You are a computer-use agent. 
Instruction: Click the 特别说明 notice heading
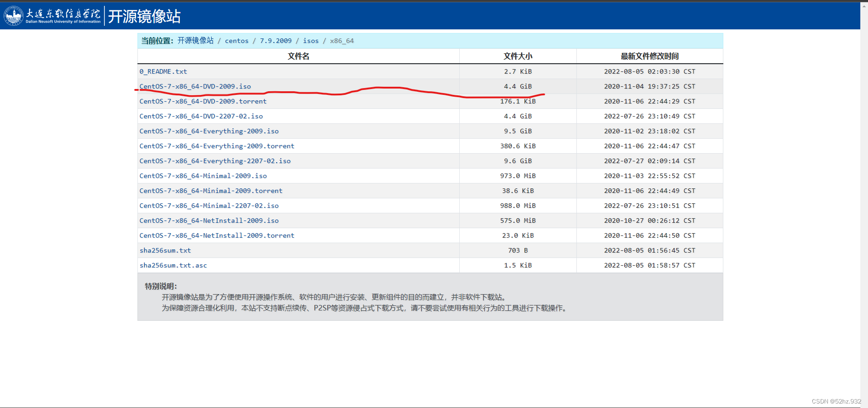[x=161, y=286]
